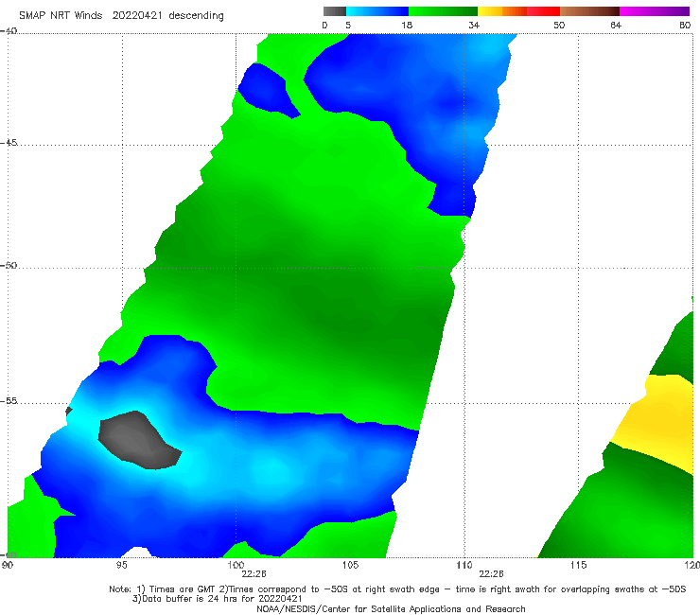Select the brown segment of the colorbar
This screenshot has width=700, height=615.
pyautogui.click(x=589, y=11)
